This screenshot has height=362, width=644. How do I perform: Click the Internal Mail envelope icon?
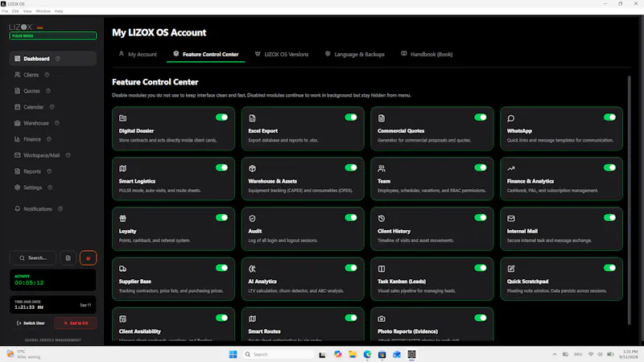(x=511, y=218)
